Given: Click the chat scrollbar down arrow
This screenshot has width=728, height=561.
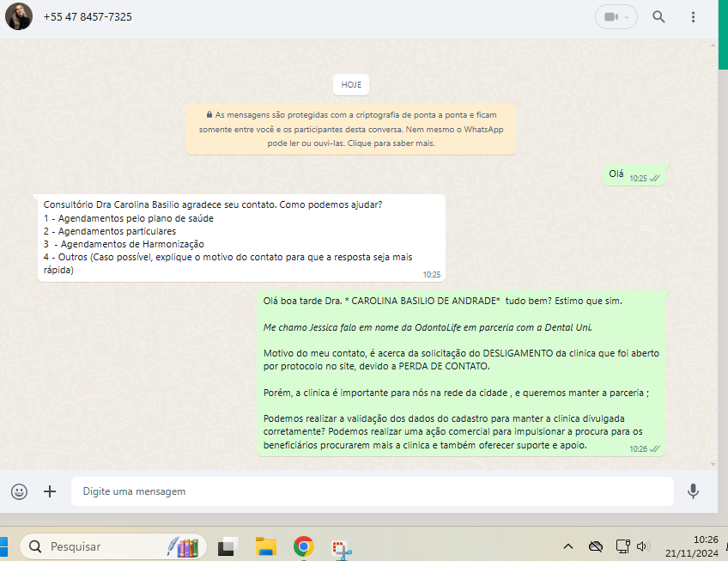Looking at the screenshot, I should click(x=713, y=464).
